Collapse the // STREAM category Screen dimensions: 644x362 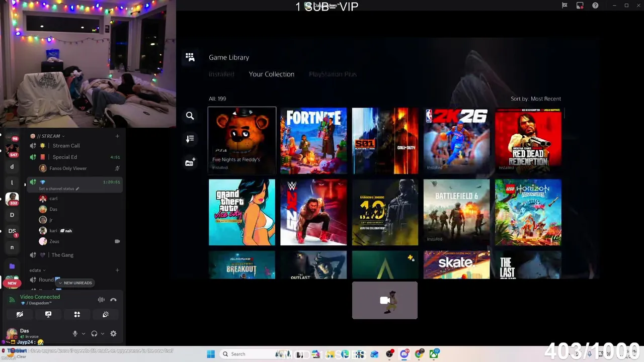[48, 136]
